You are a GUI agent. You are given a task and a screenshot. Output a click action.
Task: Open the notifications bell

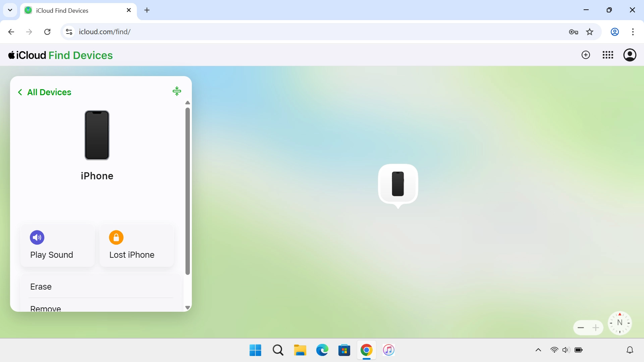[x=630, y=350]
